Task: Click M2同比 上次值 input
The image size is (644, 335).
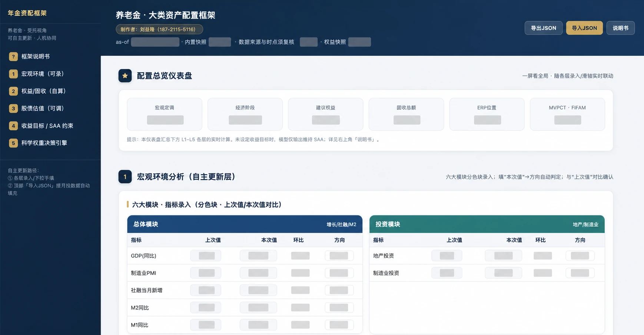Action: tap(206, 307)
